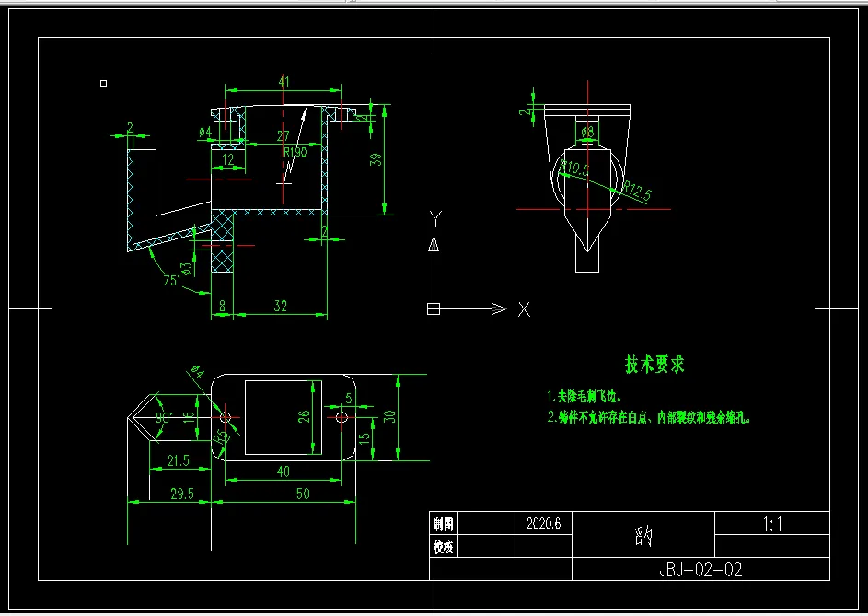
Task: Select the ø4 label in the plan view
Action: click(197, 372)
